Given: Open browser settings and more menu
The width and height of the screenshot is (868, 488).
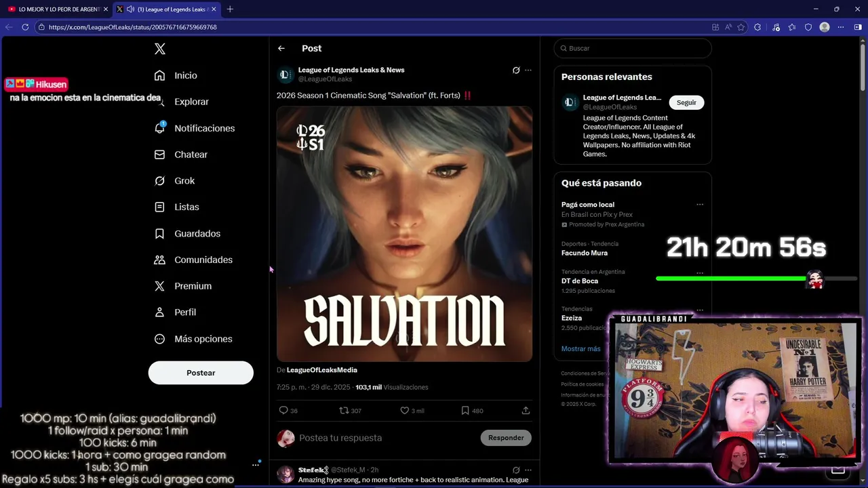Looking at the screenshot, I should point(841,27).
